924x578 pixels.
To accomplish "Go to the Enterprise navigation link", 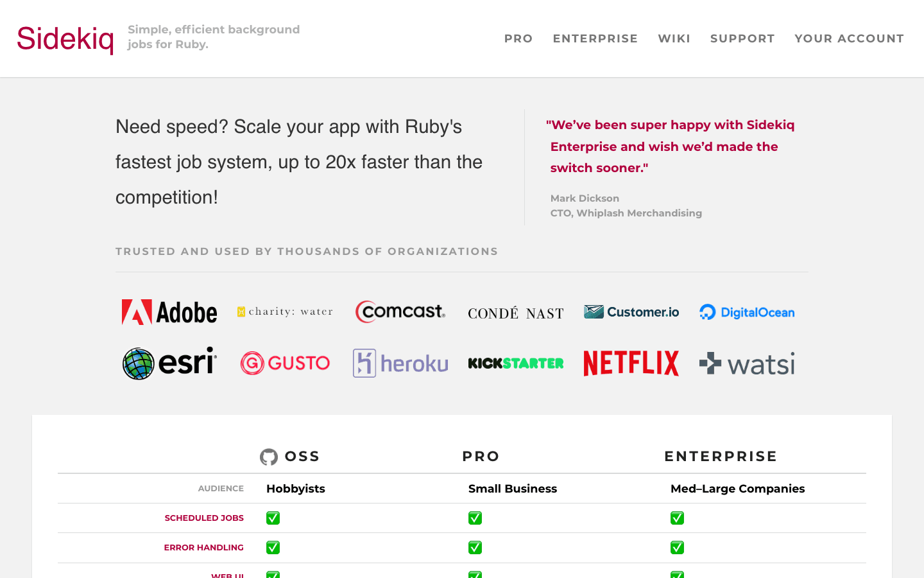I will point(595,39).
